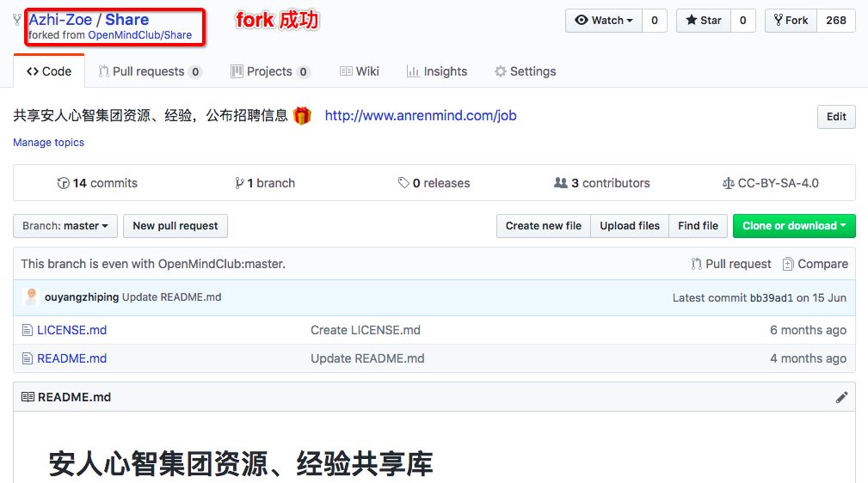868x483 pixels.
Task: Open the Wiki tab
Action: tap(360, 71)
